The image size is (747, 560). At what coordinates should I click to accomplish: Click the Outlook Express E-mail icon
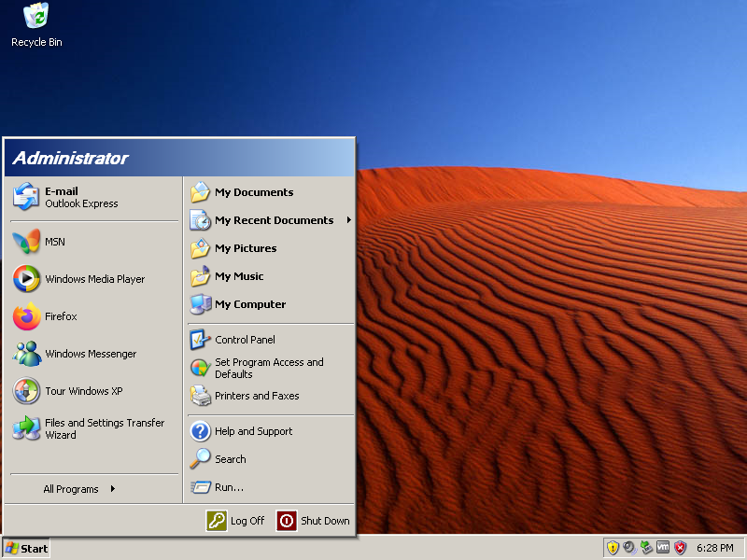pyautogui.click(x=26, y=197)
